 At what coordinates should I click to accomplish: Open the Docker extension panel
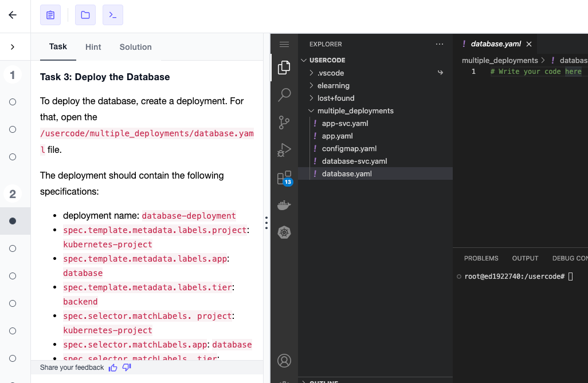[x=284, y=205]
